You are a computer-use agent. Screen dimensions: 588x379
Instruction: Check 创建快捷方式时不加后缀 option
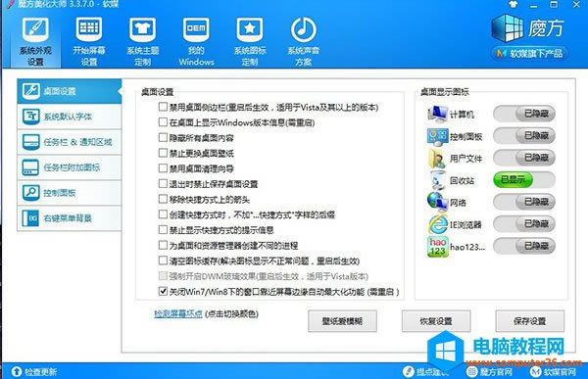coord(163,214)
